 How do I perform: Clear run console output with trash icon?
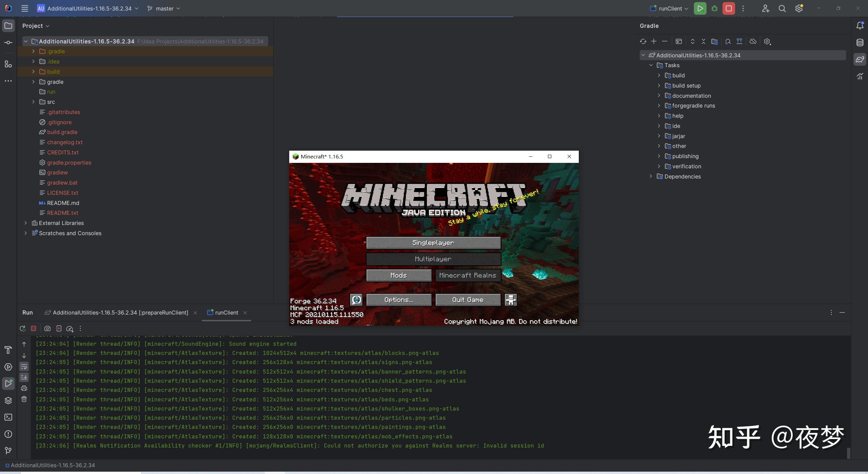coord(24,399)
